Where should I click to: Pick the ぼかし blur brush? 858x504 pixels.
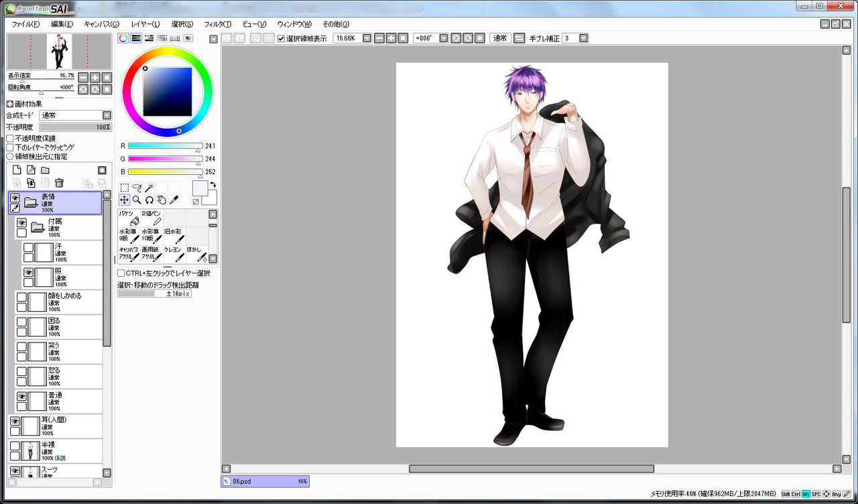tap(196, 253)
